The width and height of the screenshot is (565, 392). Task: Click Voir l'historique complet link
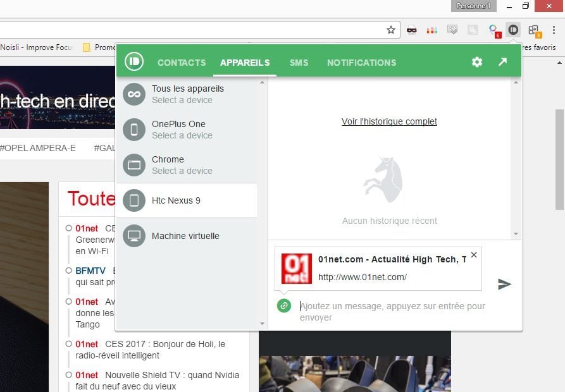(389, 121)
